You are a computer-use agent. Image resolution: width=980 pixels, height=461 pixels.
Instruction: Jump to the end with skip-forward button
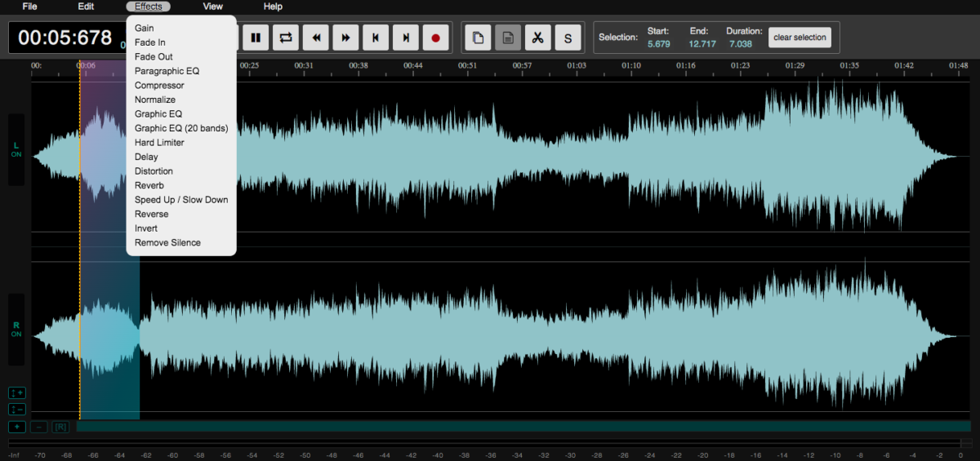(x=405, y=38)
